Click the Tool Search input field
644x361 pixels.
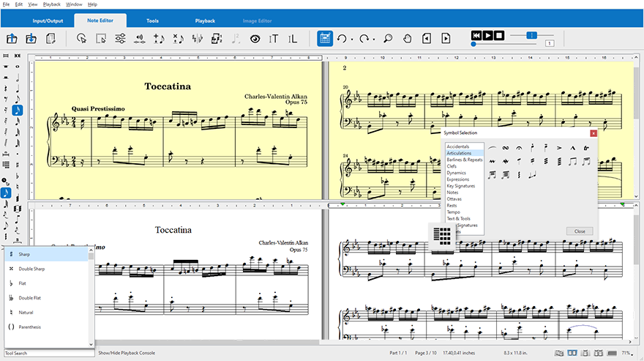tap(49, 353)
